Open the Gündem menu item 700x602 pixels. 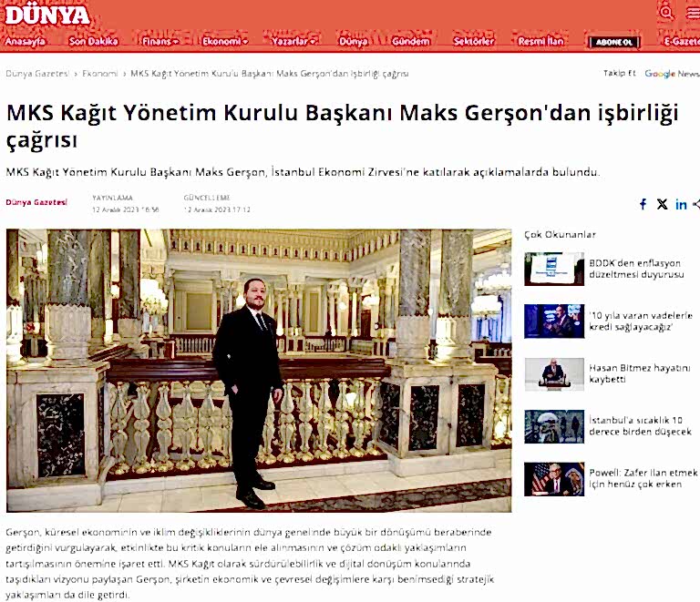point(411,42)
